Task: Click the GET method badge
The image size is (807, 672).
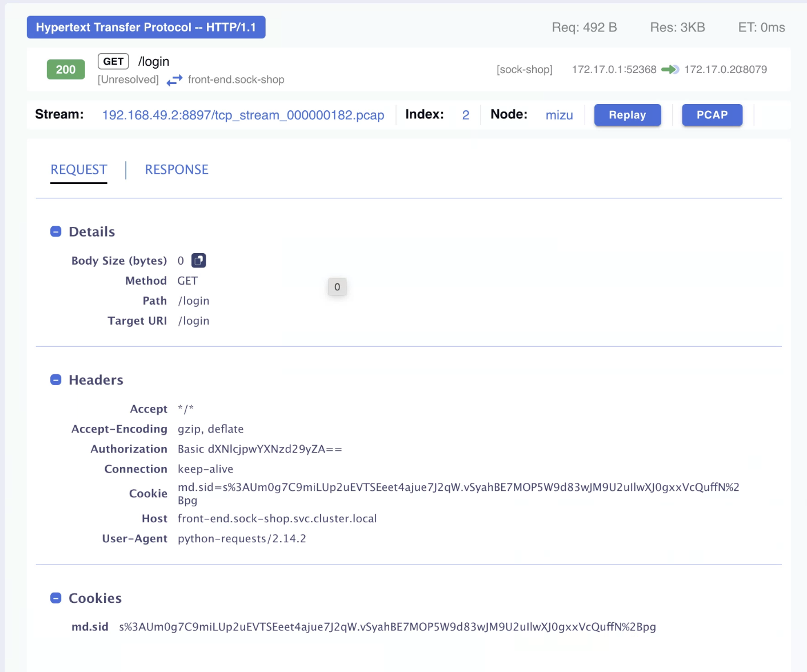Action: point(113,61)
